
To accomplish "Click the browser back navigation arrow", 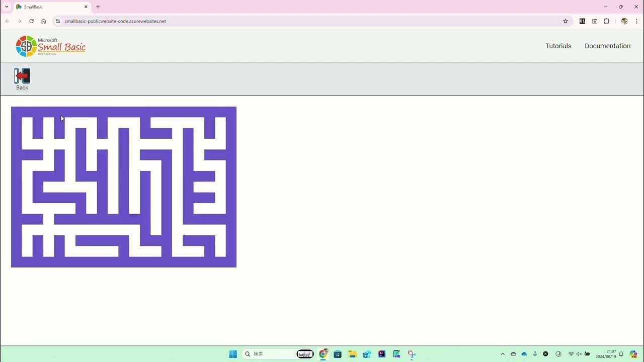I will click(7, 21).
